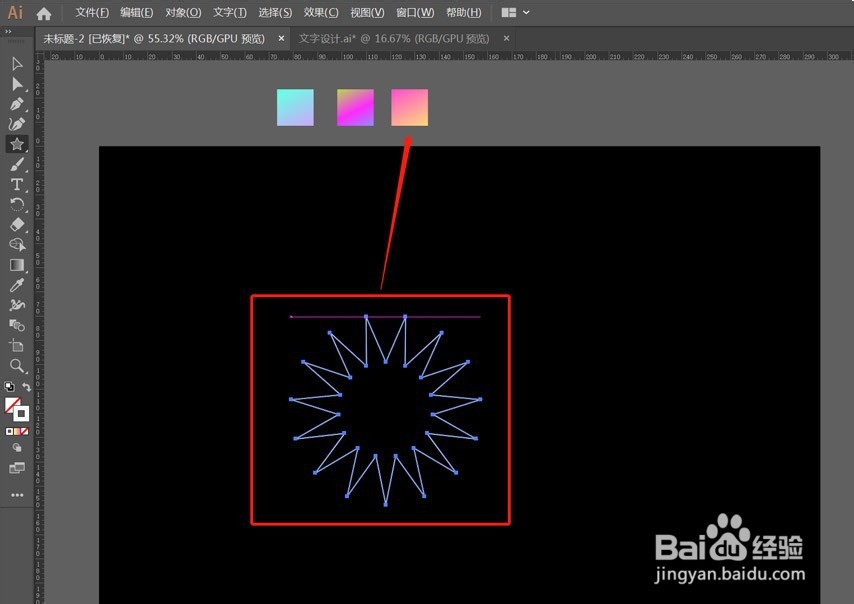Image resolution: width=854 pixels, height=604 pixels.
Task: Select the Blend tool with overlapping shapes
Action: click(17, 325)
